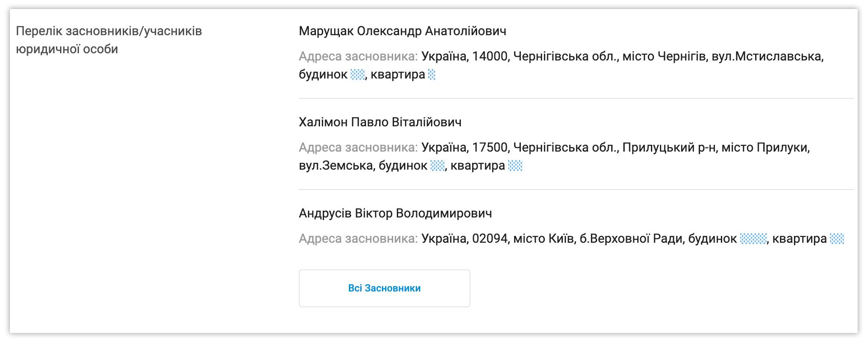The height and width of the screenshot is (342, 868).
Task: Reveal hidden building number on б.Верховної Ради
Action: (x=753, y=239)
